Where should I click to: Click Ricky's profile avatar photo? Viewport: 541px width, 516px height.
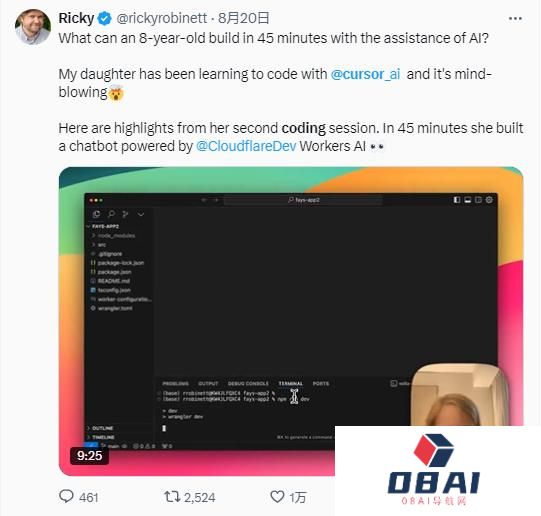(33, 27)
